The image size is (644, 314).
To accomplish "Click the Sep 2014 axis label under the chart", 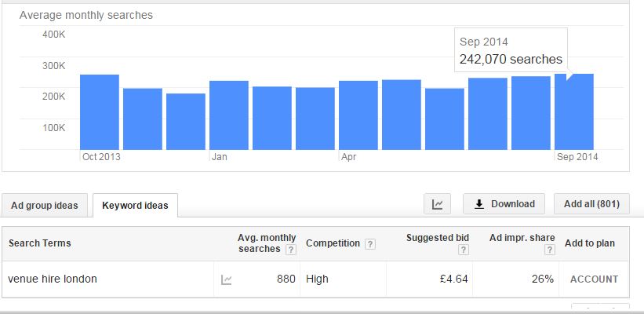I will tap(577, 156).
